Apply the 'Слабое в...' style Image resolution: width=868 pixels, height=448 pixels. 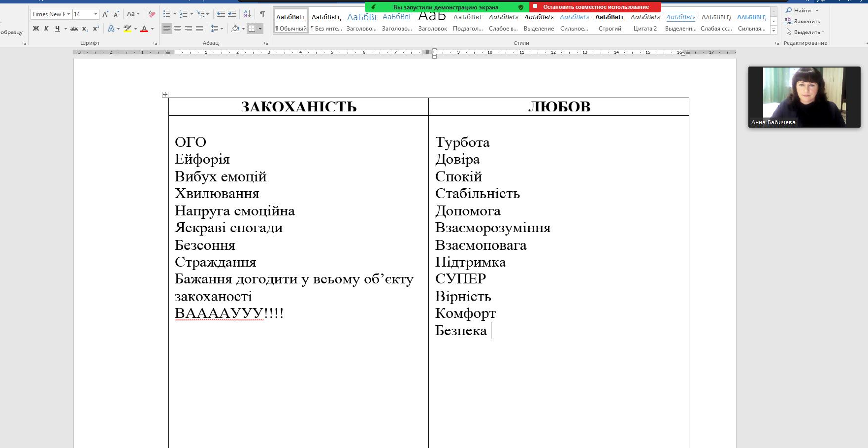504,21
